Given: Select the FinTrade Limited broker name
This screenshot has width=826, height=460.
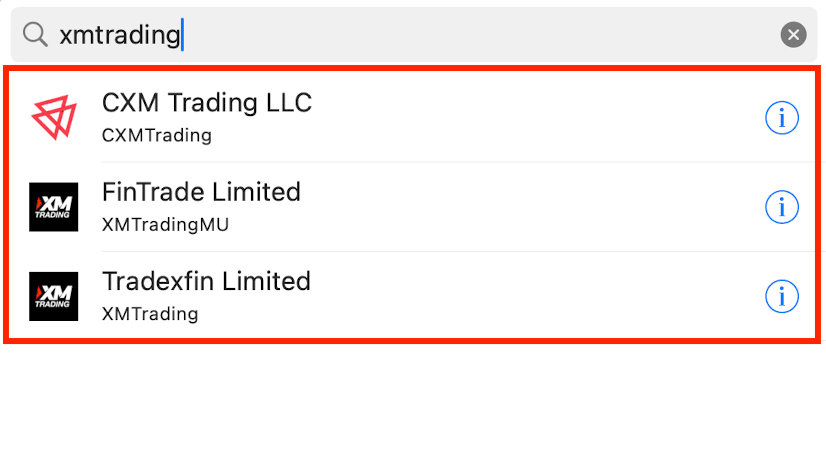Looking at the screenshot, I should (201, 192).
